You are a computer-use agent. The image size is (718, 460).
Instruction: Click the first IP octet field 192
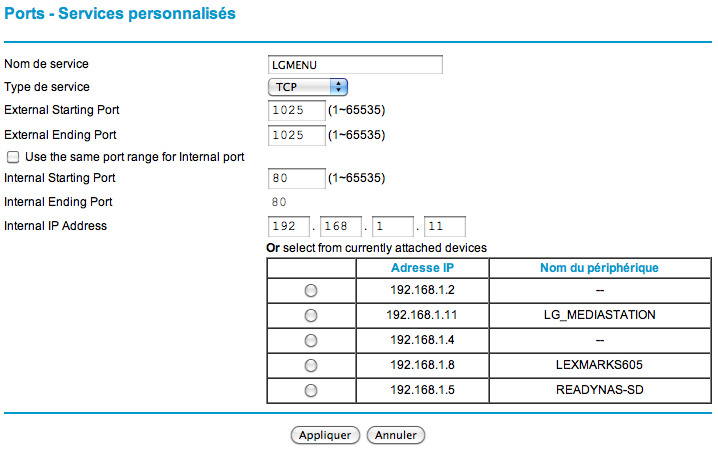point(288,226)
